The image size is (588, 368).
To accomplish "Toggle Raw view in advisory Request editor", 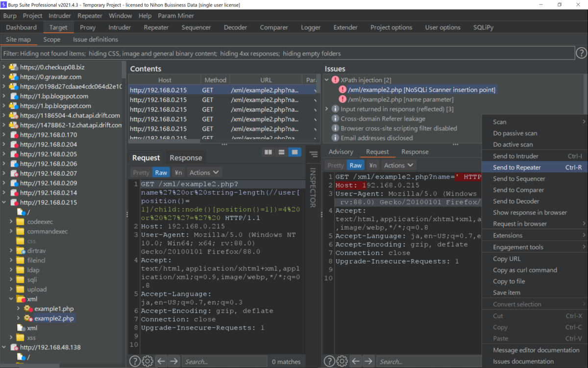I will pos(356,165).
